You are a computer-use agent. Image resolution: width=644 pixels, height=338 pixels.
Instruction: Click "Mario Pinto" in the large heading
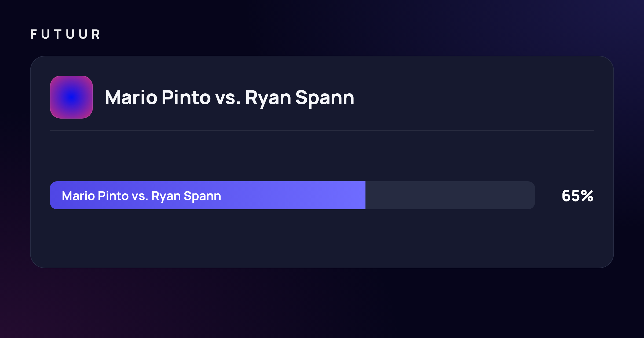pos(158,97)
